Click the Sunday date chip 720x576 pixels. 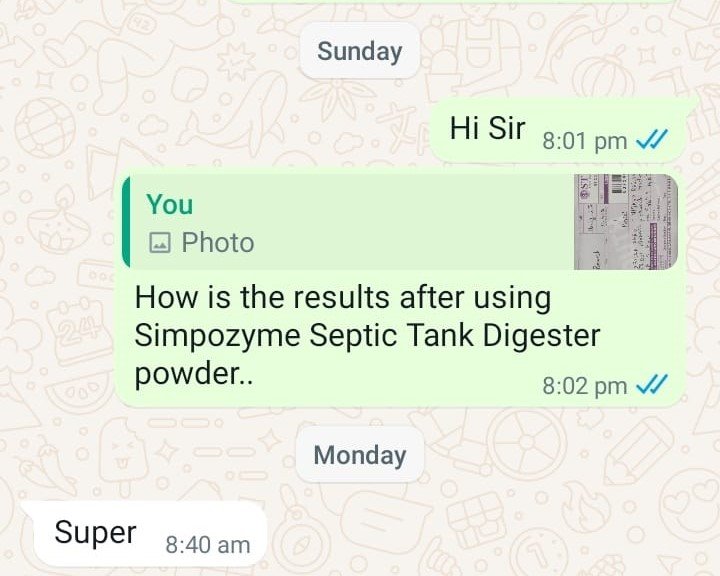pyautogui.click(x=360, y=51)
